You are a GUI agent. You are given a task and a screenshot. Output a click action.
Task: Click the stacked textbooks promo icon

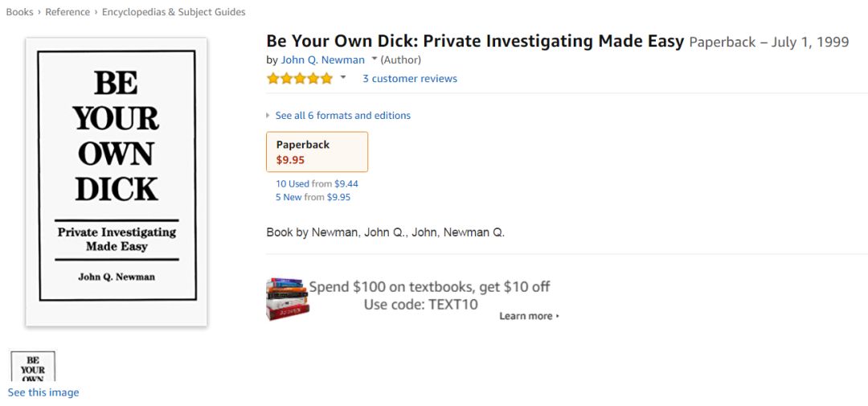(x=287, y=298)
